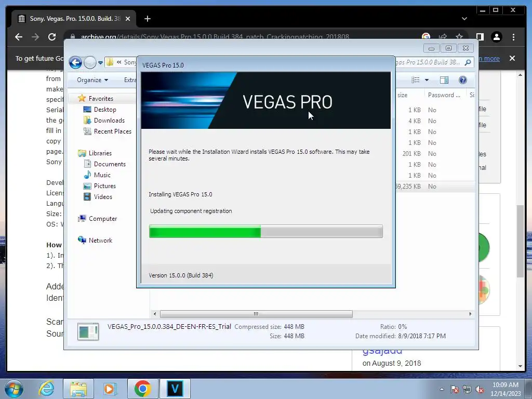Bookmark this page with the star icon
This screenshot has height=399, width=532.
pyautogui.click(x=459, y=37)
